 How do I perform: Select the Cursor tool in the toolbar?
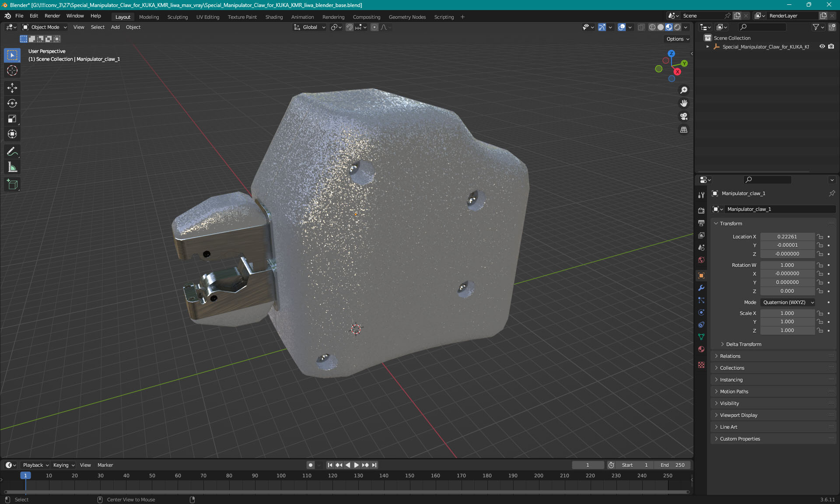pyautogui.click(x=12, y=70)
